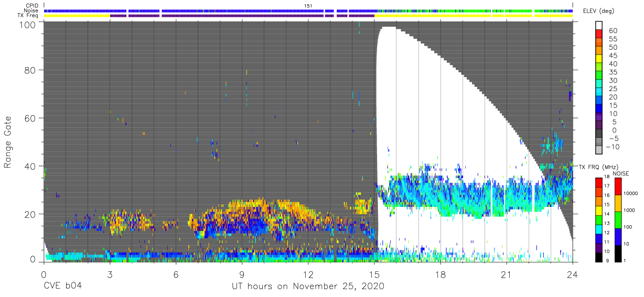Image resolution: width=644 pixels, height=297 pixels.
Task: Click the CVE b04 radar beam label
Action: tap(62, 287)
